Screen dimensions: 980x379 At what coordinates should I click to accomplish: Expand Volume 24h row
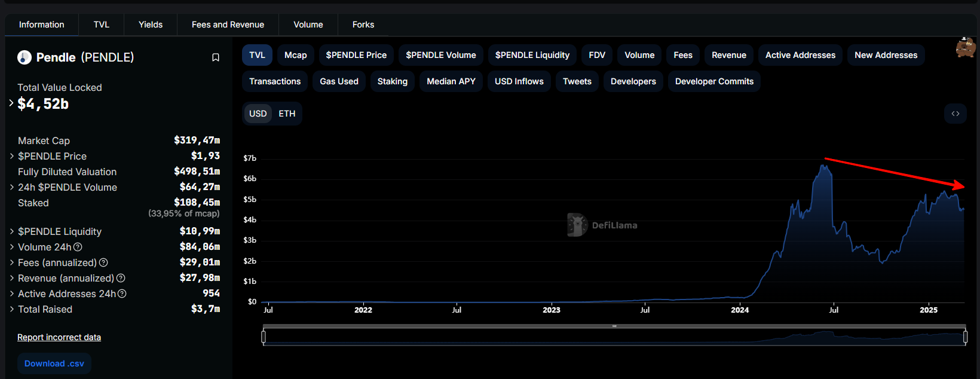tap(12, 247)
